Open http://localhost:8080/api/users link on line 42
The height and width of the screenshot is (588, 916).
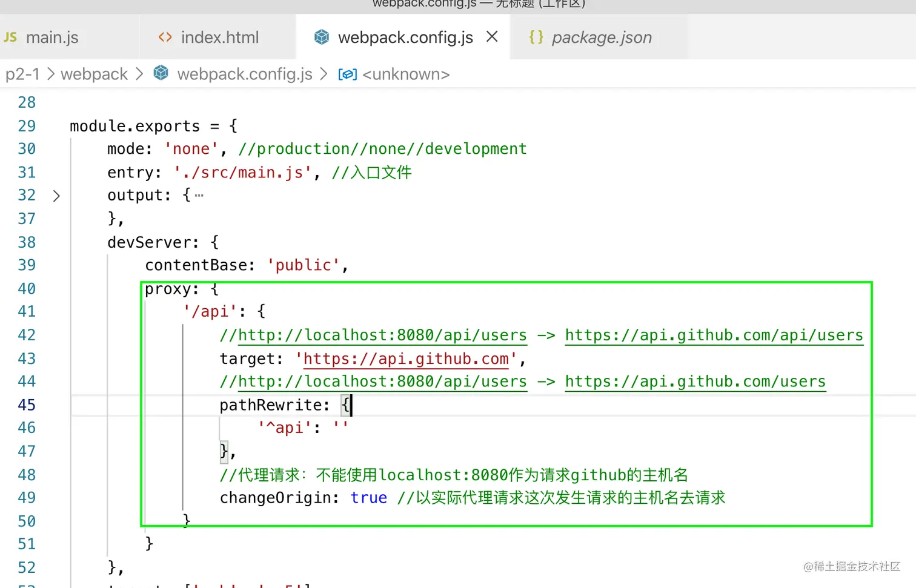(x=382, y=335)
